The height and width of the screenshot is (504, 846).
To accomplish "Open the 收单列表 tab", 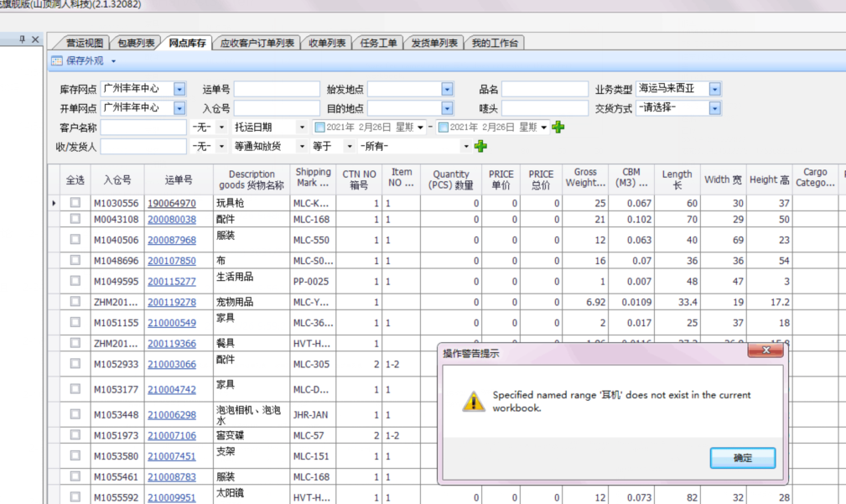I will tap(326, 43).
